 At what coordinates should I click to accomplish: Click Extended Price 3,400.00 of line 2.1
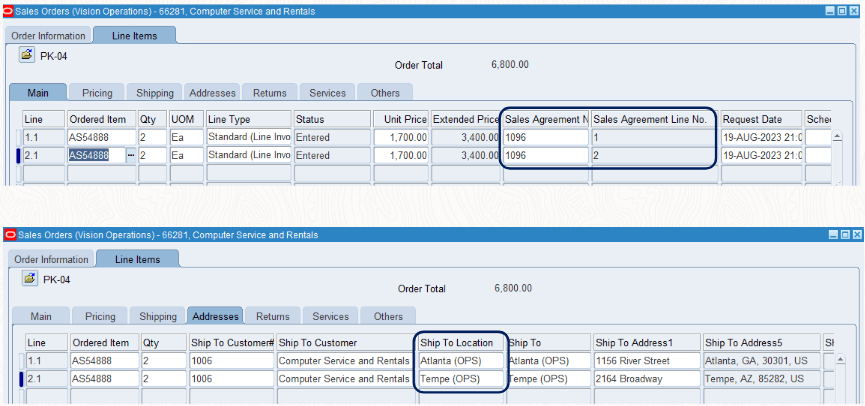[466, 156]
